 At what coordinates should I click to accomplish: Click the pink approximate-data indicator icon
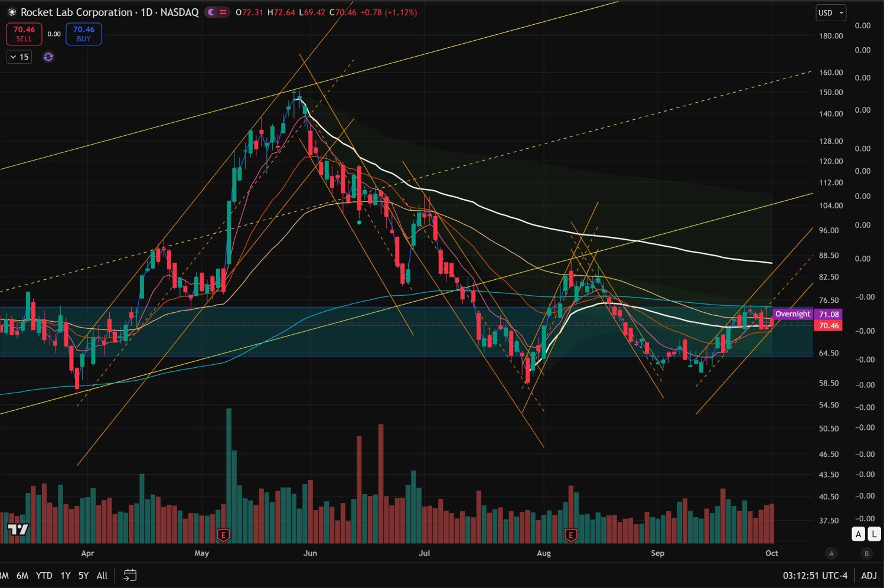click(223, 12)
